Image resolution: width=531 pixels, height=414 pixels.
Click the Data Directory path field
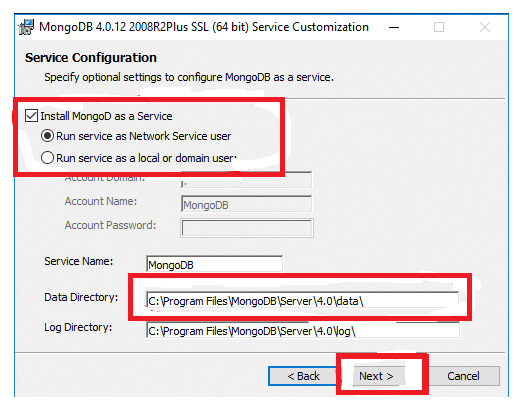(303, 300)
